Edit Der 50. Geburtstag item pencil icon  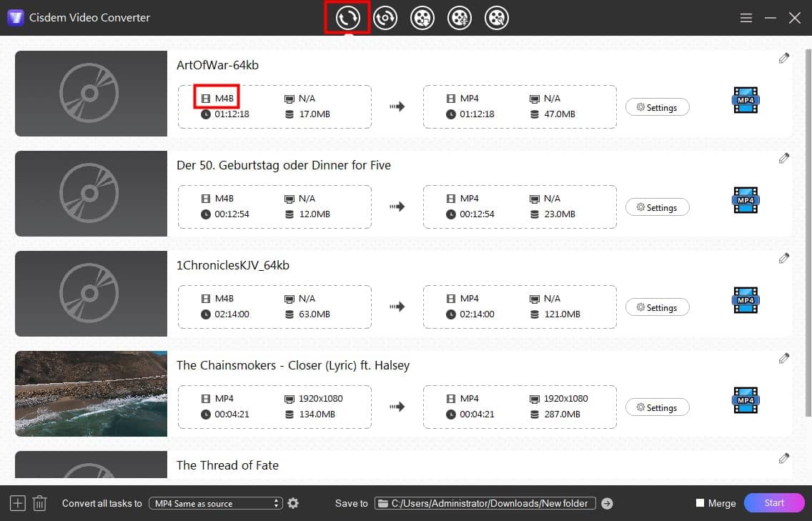[783, 159]
